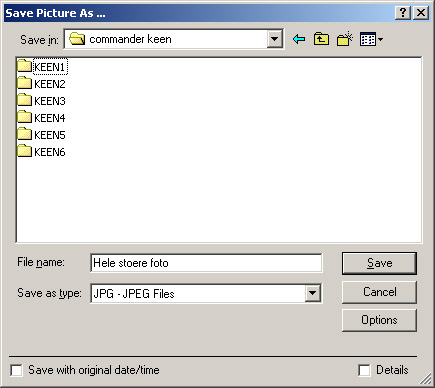Expand the Save as type dropdown
435x388 pixels.
coord(313,293)
